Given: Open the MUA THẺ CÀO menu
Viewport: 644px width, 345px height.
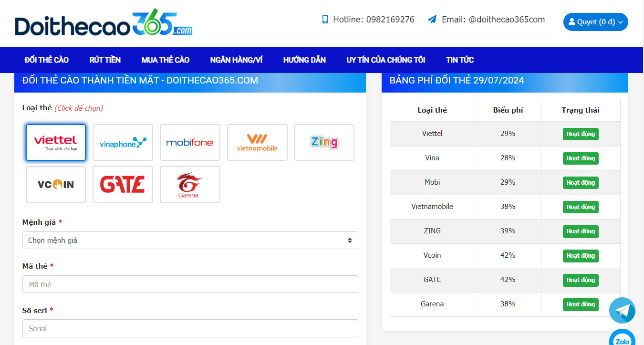Looking at the screenshot, I should tap(166, 60).
